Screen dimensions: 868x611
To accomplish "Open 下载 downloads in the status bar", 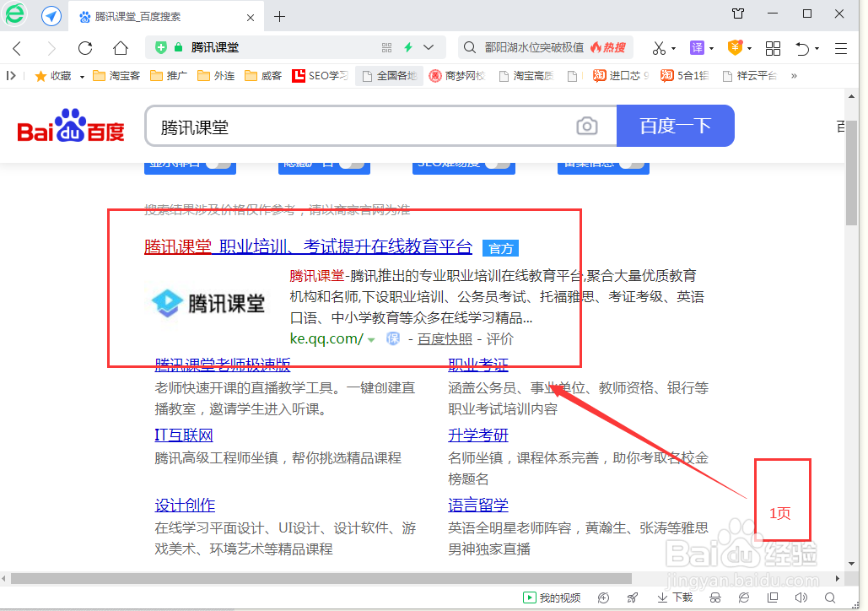I will coord(675,597).
